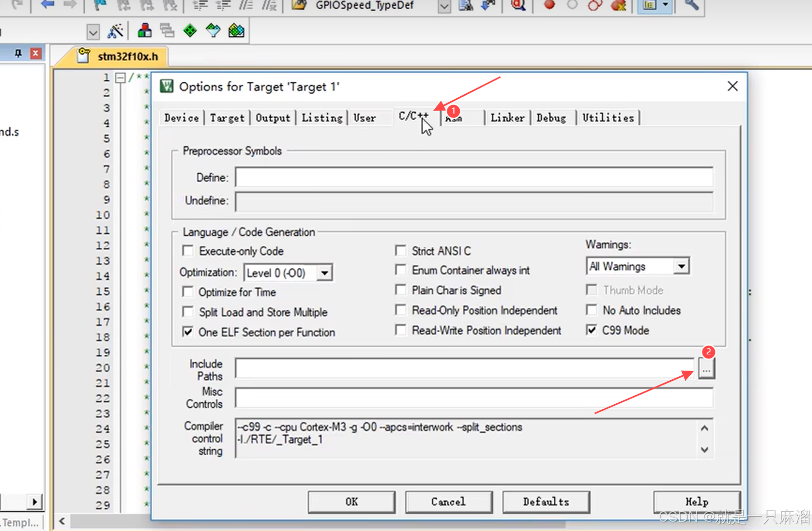Image resolution: width=812 pixels, height=531 pixels.
Task: Open the Optimization level dropdown
Action: pyautogui.click(x=324, y=273)
